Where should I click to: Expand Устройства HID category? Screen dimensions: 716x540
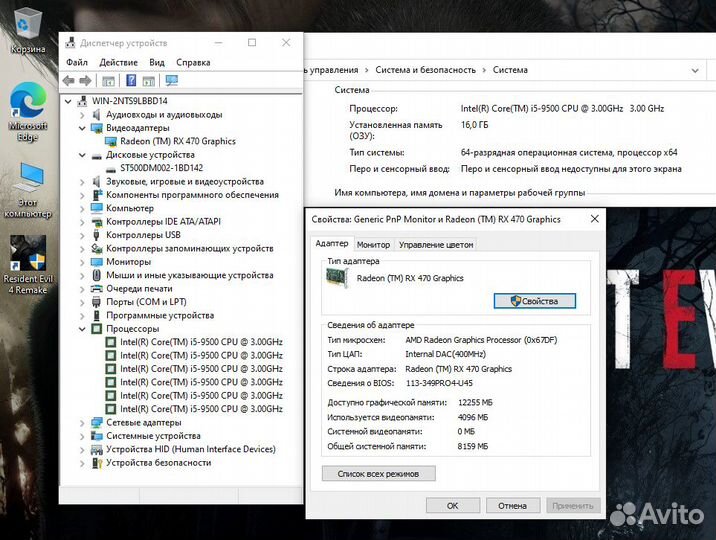point(82,450)
